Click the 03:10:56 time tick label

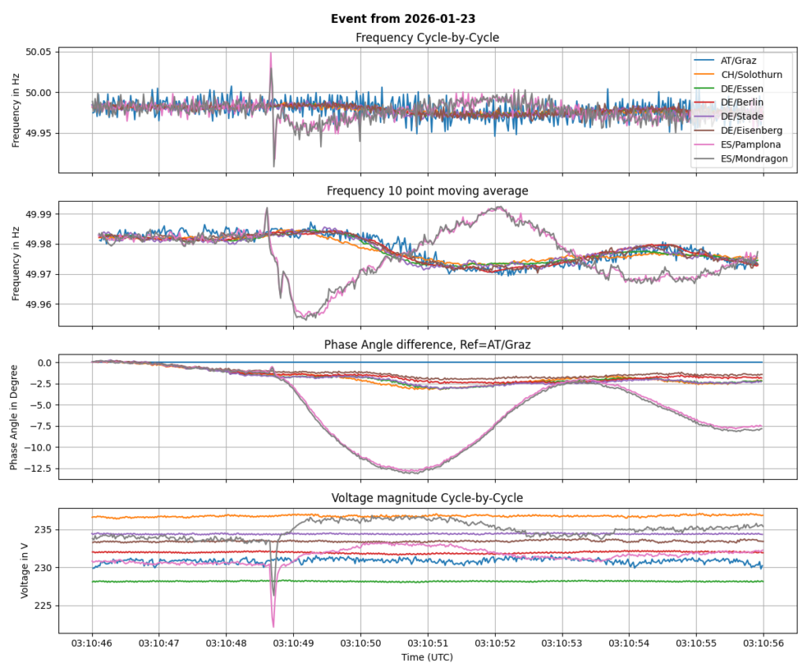pyautogui.click(x=763, y=643)
